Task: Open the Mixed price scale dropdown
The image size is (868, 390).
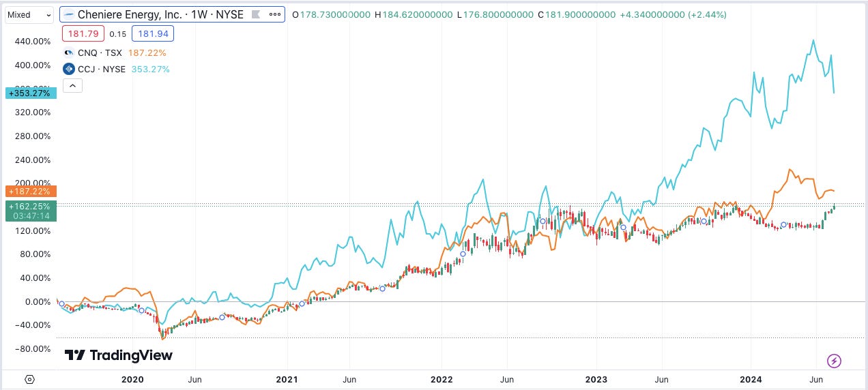Action: [x=29, y=14]
